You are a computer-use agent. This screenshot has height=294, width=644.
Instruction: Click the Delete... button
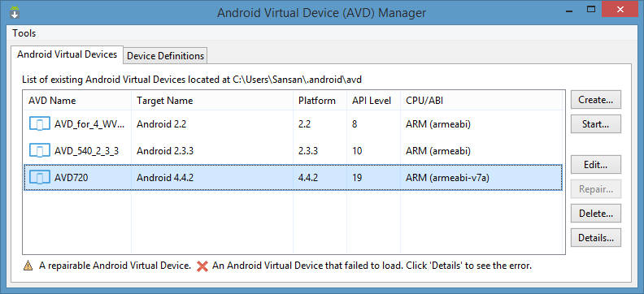pyautogui.click(x=595, y=214)
